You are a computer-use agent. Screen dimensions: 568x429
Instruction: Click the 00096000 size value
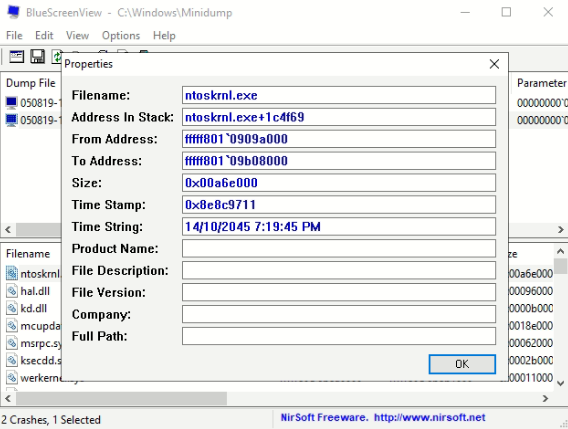(531, 291)
